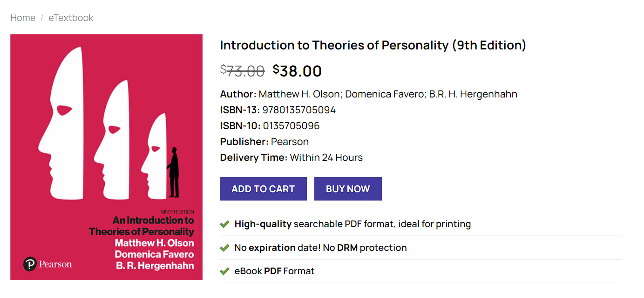The image size is (644, 298).
Task: Click the crossed-out original price $73.00
Action: (x=243, y=71)
